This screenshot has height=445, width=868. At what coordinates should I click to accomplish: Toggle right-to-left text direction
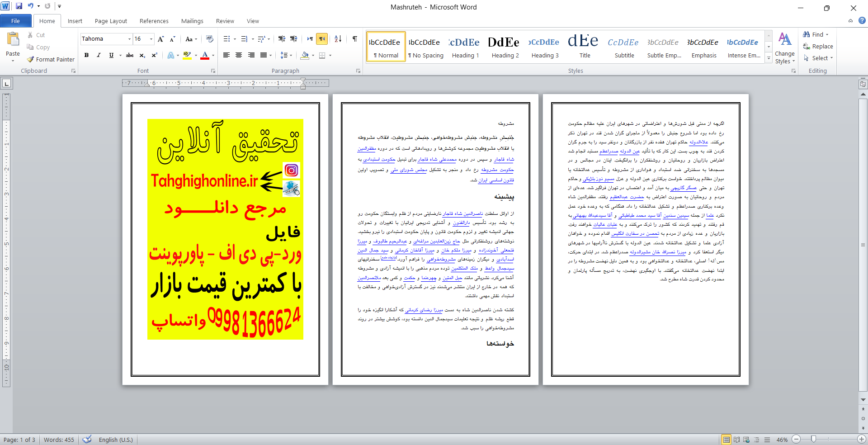322,39
